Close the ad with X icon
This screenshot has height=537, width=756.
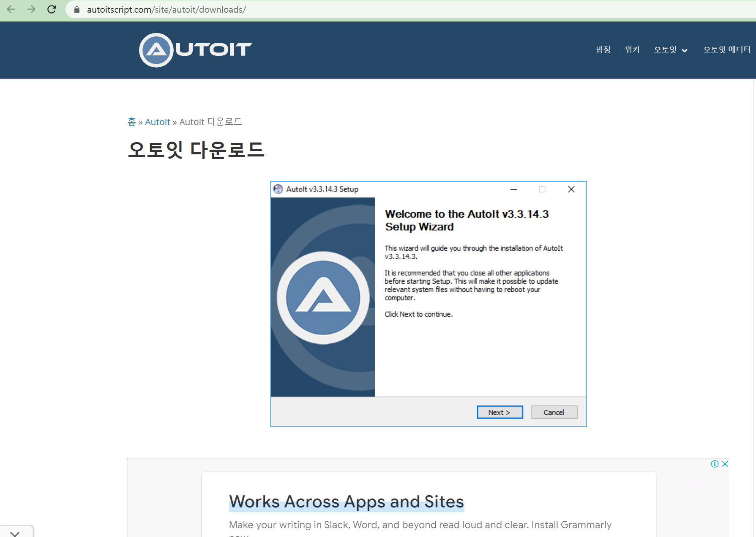click(x=725, y=464)
